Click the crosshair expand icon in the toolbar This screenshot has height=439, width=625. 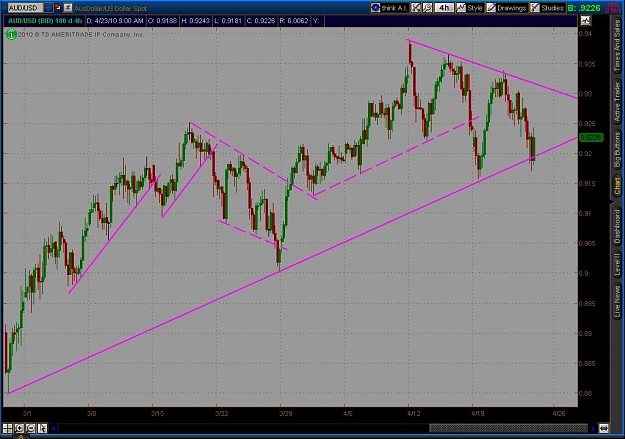click(x=416, y=8)
